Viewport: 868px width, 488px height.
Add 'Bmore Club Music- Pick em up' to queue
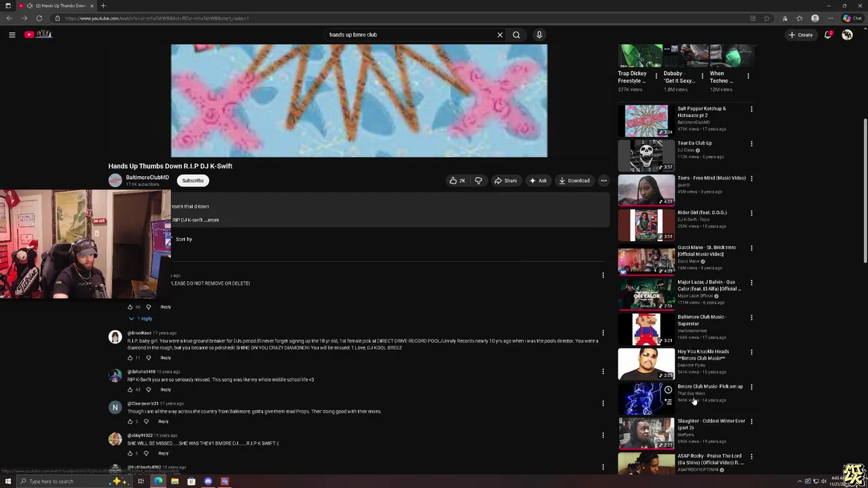click(668, 402)
